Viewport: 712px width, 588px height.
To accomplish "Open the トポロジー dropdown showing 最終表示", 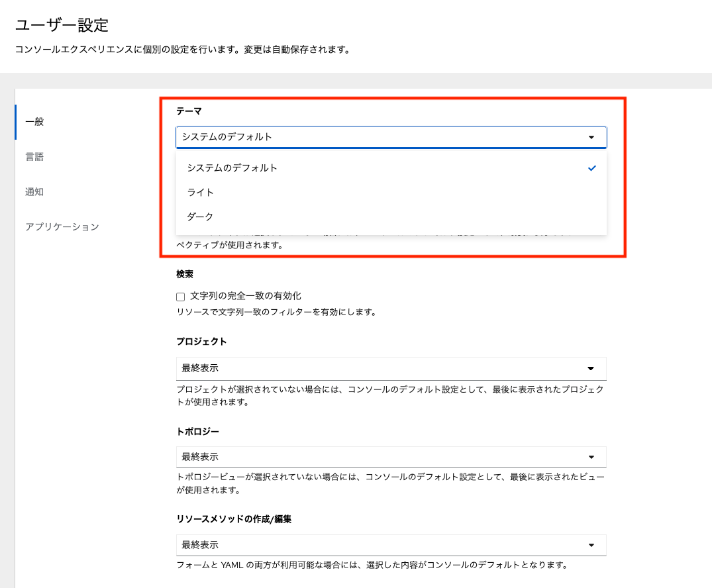I will pos(391,457).
